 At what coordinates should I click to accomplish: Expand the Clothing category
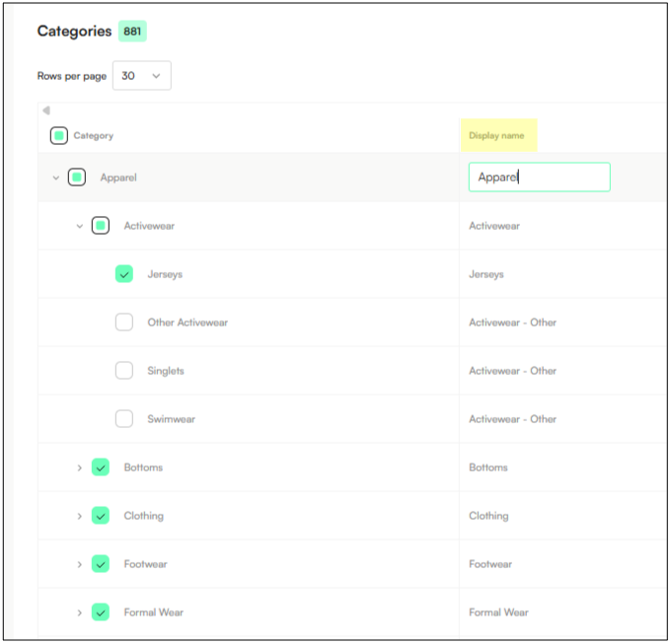tap(80, 516)
